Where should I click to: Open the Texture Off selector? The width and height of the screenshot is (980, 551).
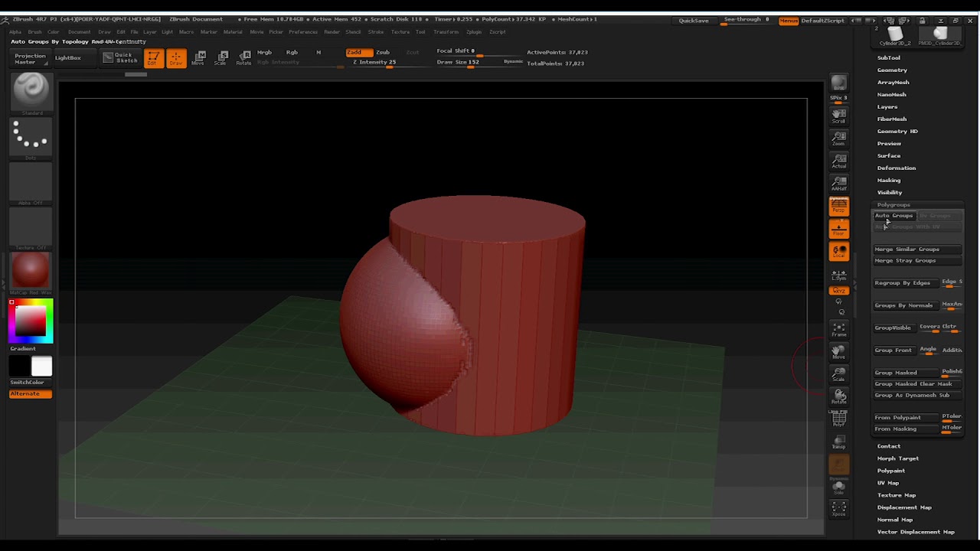[31, 228]
